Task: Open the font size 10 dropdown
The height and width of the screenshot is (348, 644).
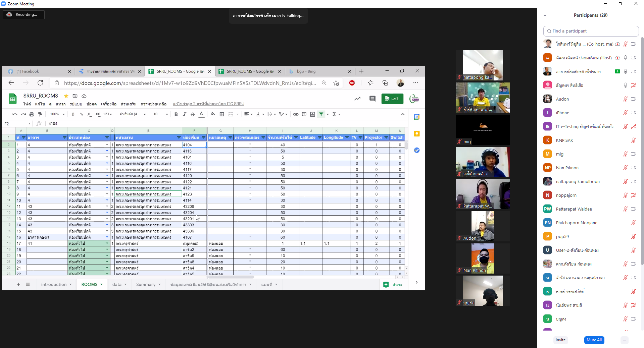Action: pyautogui.click(x=160, y=114)
